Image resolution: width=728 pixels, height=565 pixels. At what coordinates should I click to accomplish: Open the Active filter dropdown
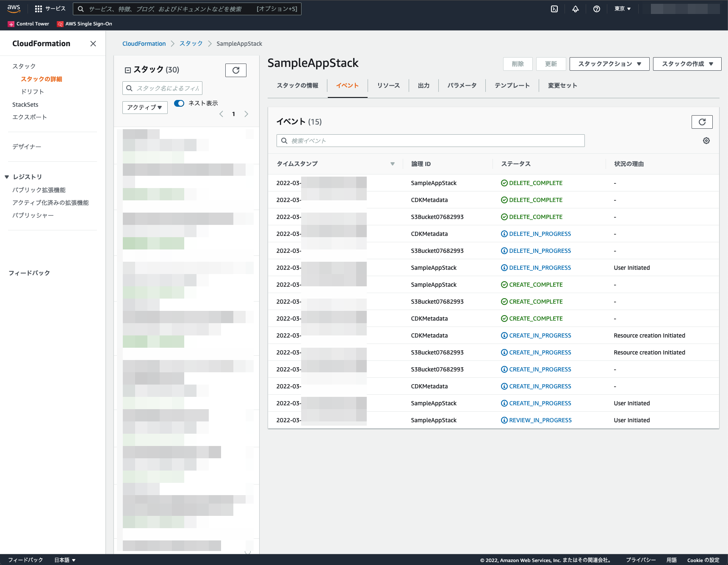(145, 108)
